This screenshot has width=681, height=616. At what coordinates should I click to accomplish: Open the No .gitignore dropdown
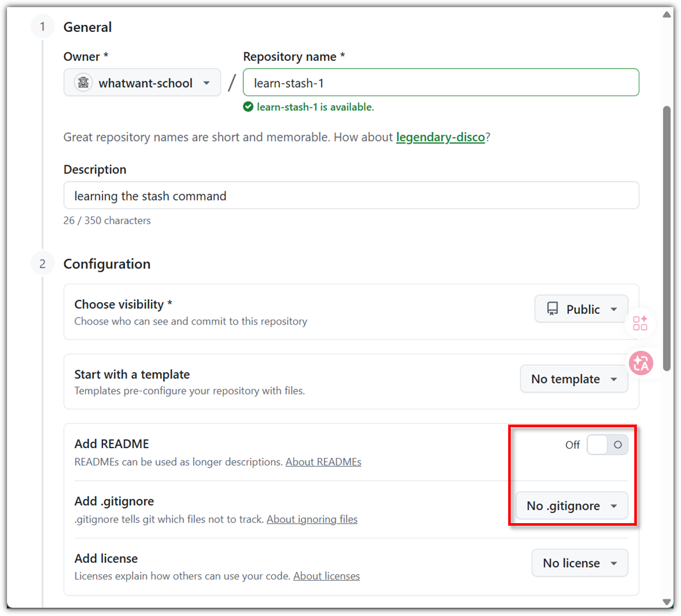pos(572,506)
